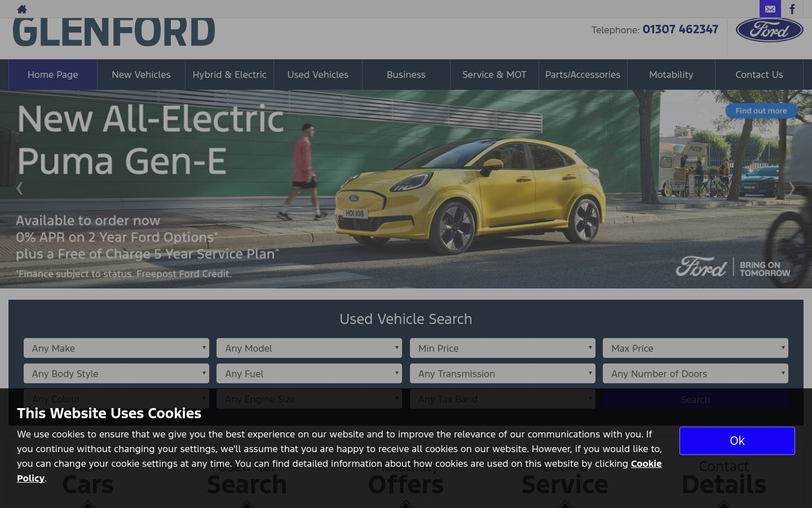
Task: Click the Find out more banner button
Action: (x=761, y=111)
